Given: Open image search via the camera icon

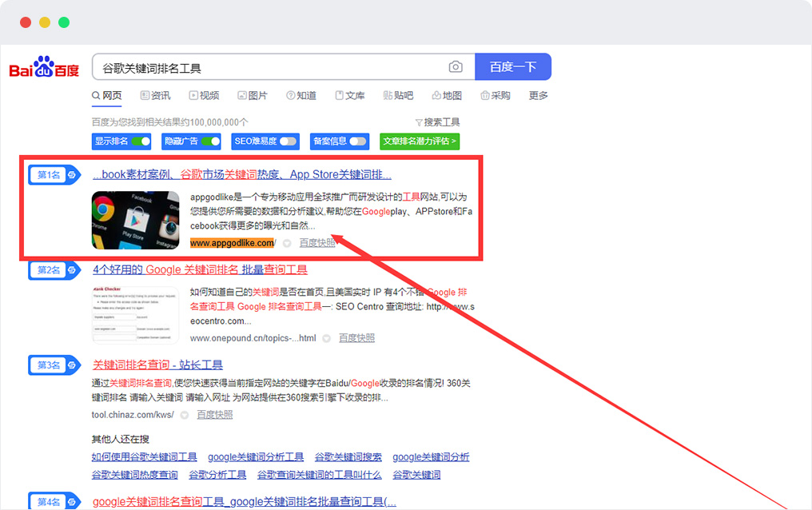Looking at the screenshot, I should pos(456,67).
